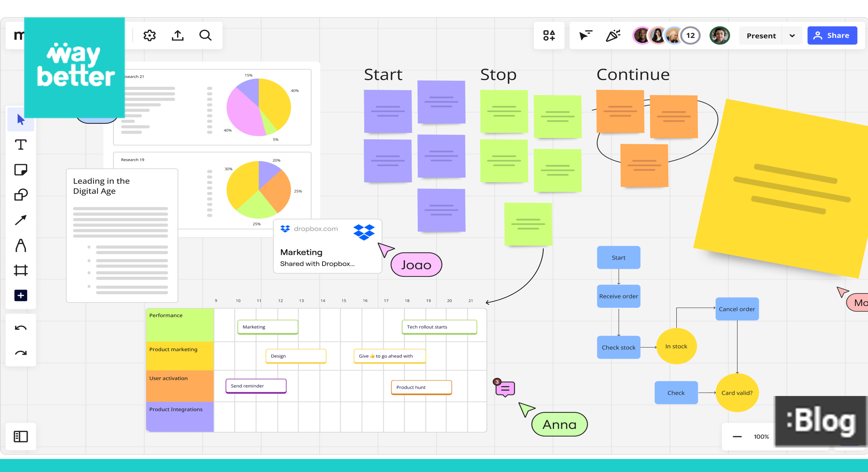Click the 100% zoom level
Image resolution: width=868 pixels, height=472 pixels.
[761, 437]
